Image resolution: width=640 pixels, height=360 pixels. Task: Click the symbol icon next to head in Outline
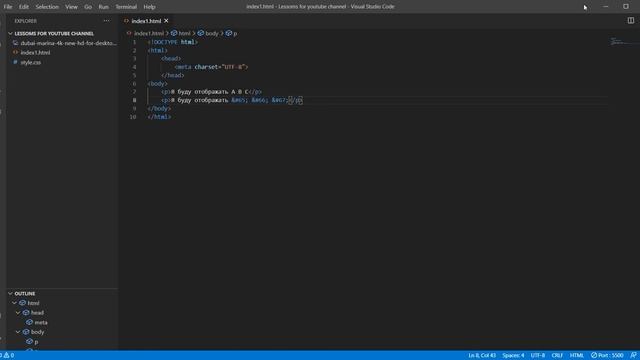pyautogui.click(x=26, y=312)
